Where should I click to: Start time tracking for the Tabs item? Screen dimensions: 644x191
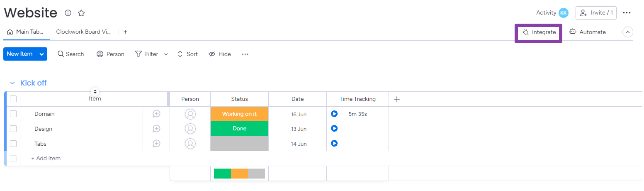pos(334,144)
